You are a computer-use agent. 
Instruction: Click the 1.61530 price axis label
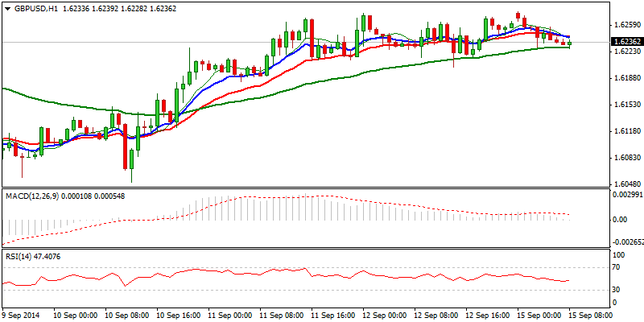tap(626, 105)
